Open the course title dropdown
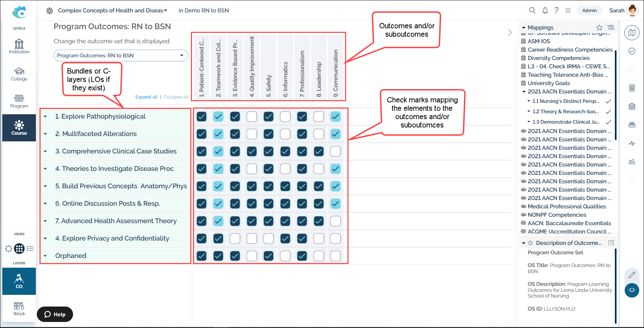Image resolution: width=644 pixels, height=328 pixels. click(x=112, y=10)
